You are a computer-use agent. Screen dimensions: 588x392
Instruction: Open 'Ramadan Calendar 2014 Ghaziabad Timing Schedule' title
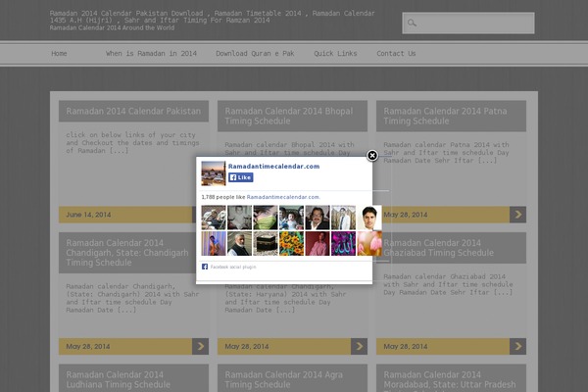click(438, 248)
